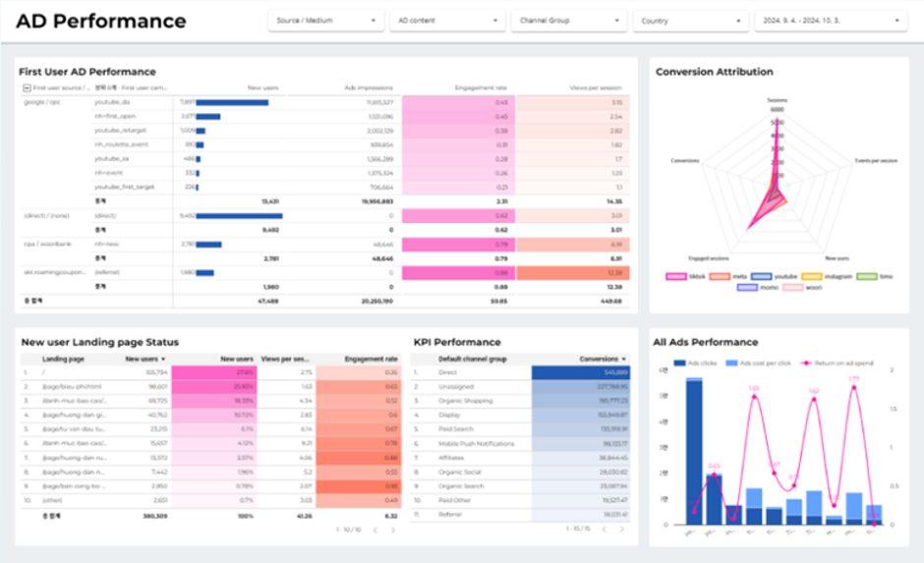The image size is (924, 563).
Task: Open the AD content filter dropdown
Action: 448,21
